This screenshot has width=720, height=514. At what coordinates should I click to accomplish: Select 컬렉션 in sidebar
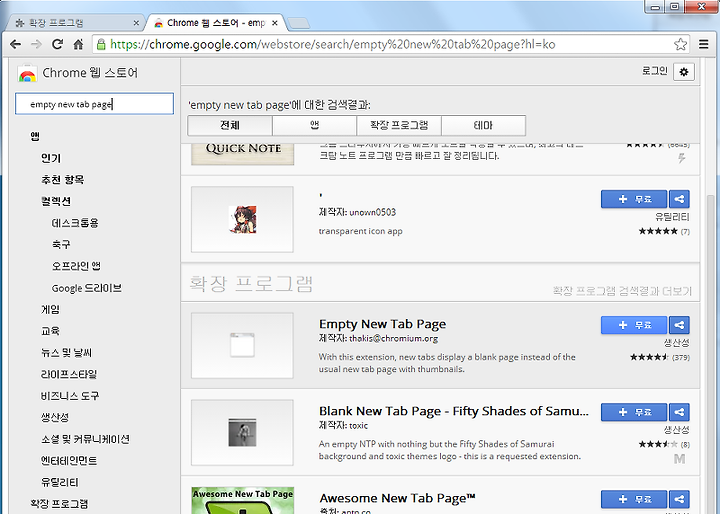(56, 201)
